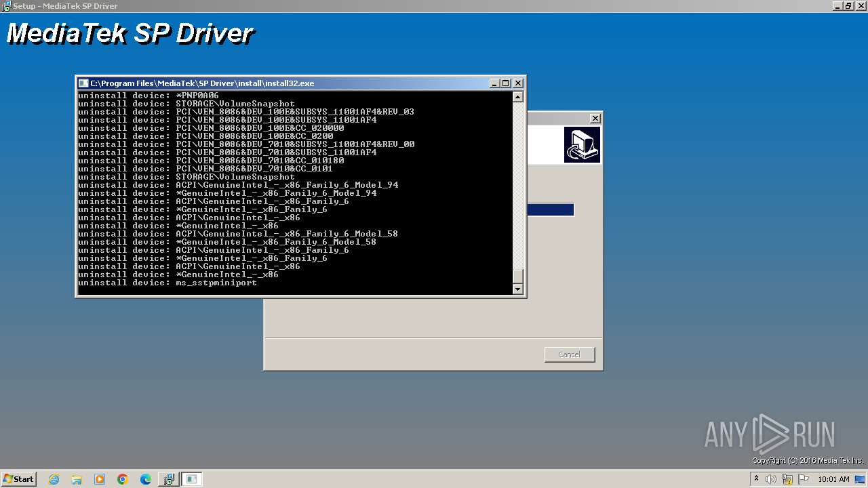Switch to the Setup installer taskbar button
The image size is (868, 488).
(168, 479)
